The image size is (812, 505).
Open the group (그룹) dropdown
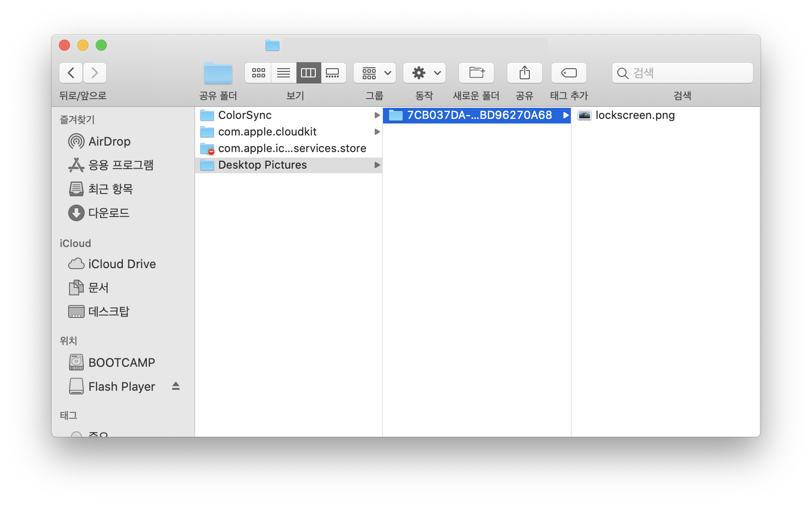(x=375, y=73)
